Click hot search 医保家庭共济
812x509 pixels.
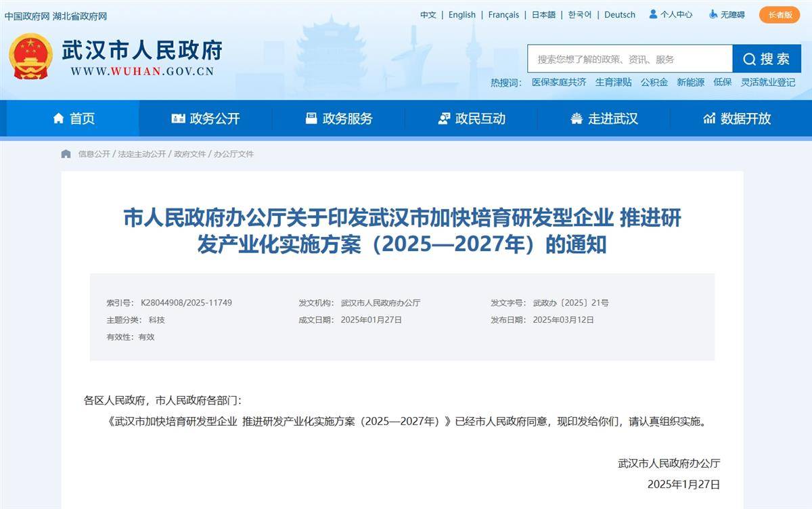[559, 82]
